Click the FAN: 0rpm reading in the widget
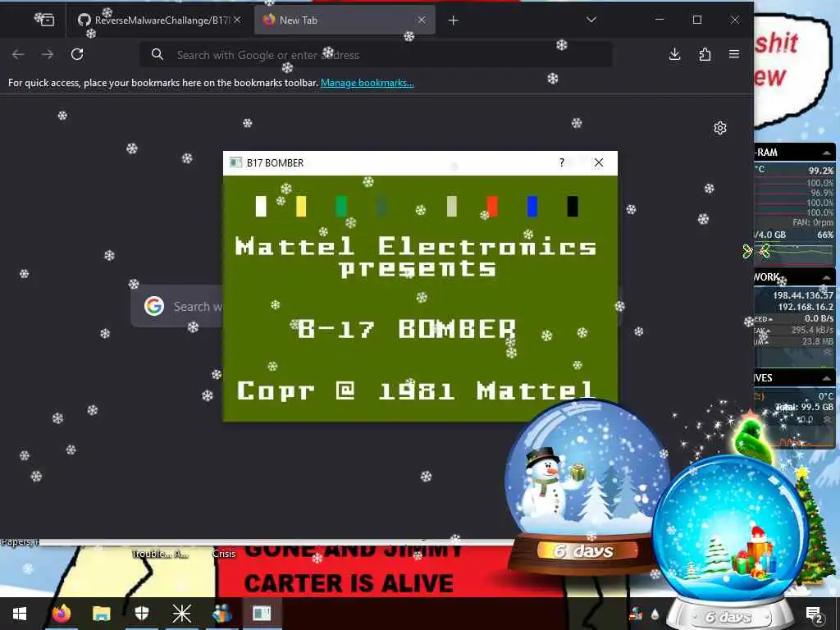The width and height of the screenshot is (840, 630). [x=813, y=222]
